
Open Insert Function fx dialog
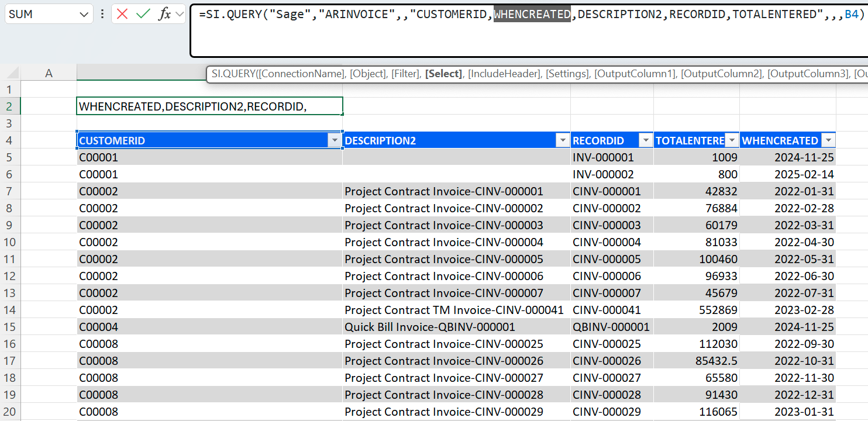point(165,14)
